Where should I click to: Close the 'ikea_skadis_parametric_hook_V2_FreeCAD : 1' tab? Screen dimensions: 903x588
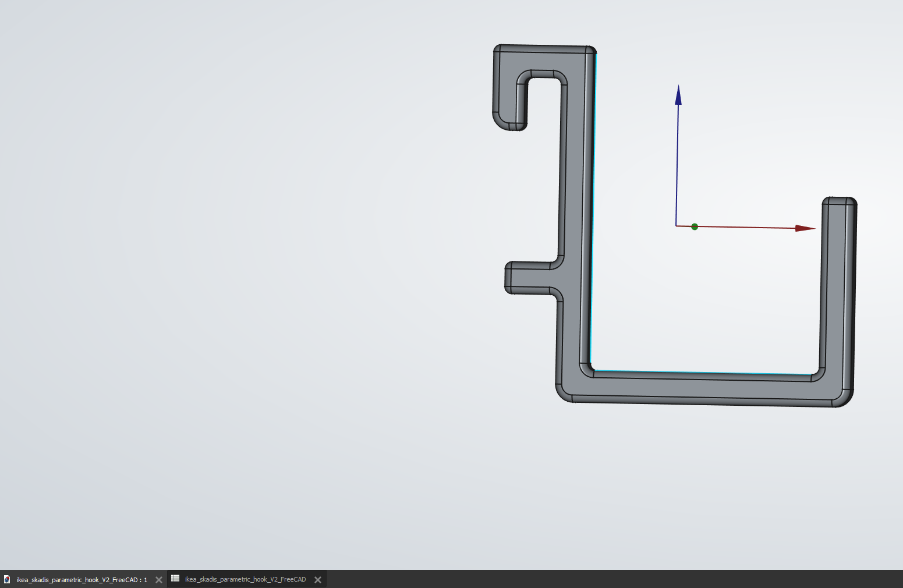click(x=158, y=580)
